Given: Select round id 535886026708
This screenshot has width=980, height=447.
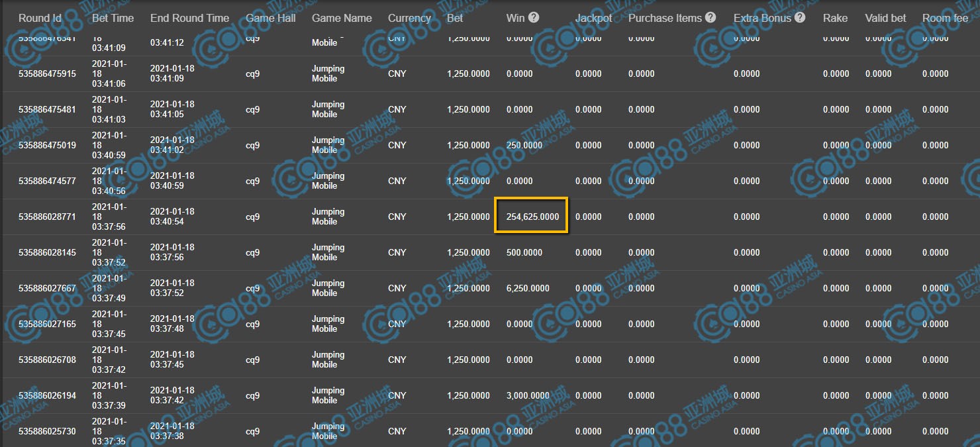Looking at the screenshot, I should pos(47,360).
